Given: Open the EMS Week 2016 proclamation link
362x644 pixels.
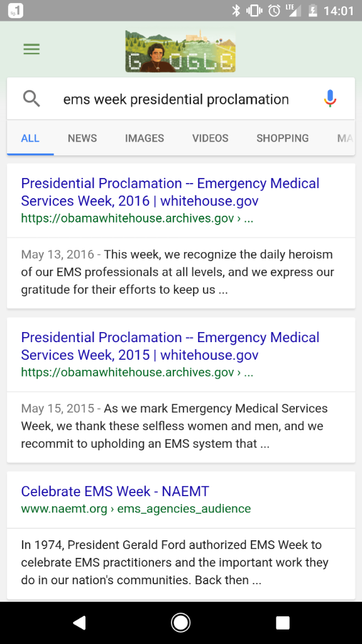Looking at the screenshot, I should [170, 192].
